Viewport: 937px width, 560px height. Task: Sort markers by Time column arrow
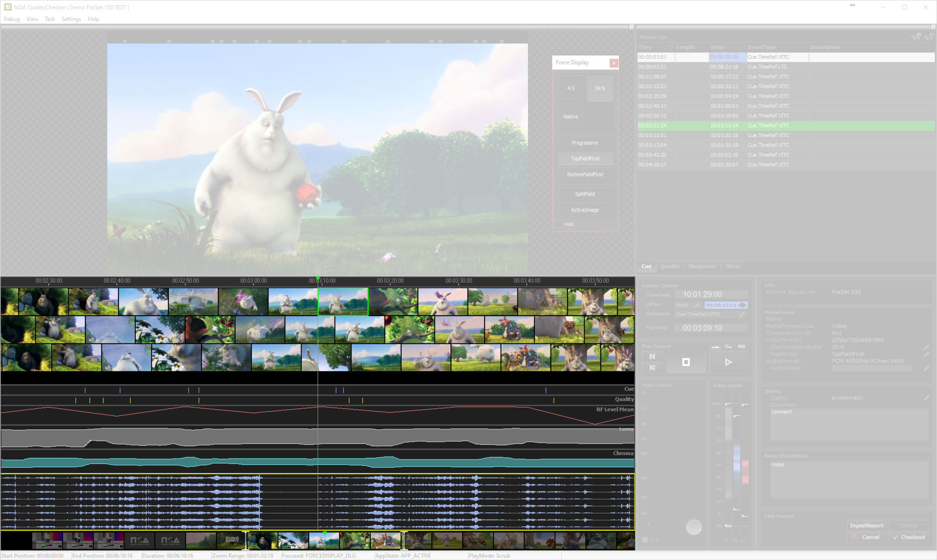670,47
